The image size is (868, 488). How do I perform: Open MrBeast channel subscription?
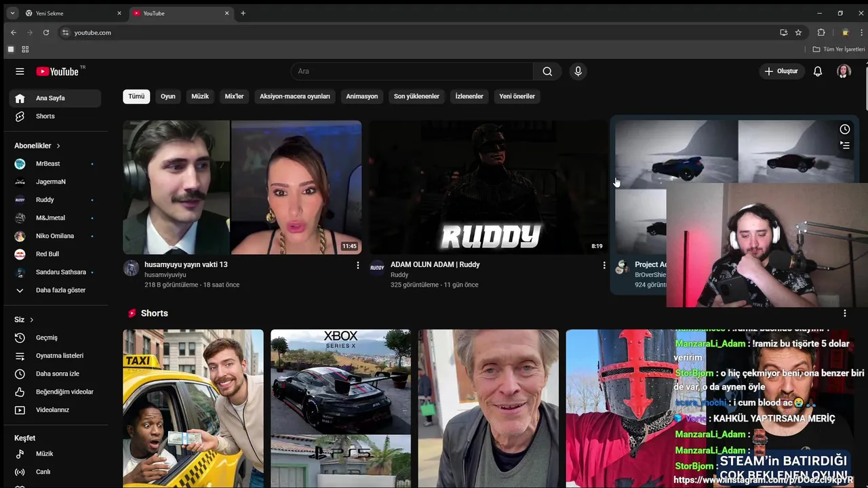[56, 163]
